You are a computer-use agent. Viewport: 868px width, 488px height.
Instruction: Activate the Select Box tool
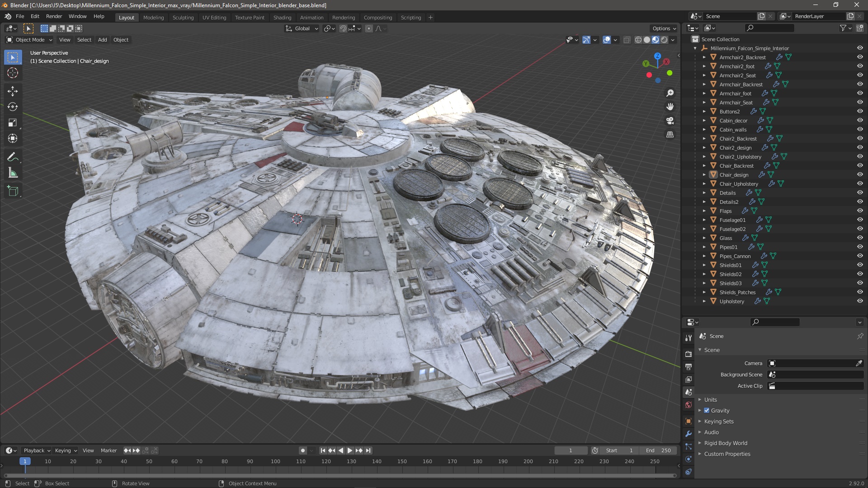point(13,57)
